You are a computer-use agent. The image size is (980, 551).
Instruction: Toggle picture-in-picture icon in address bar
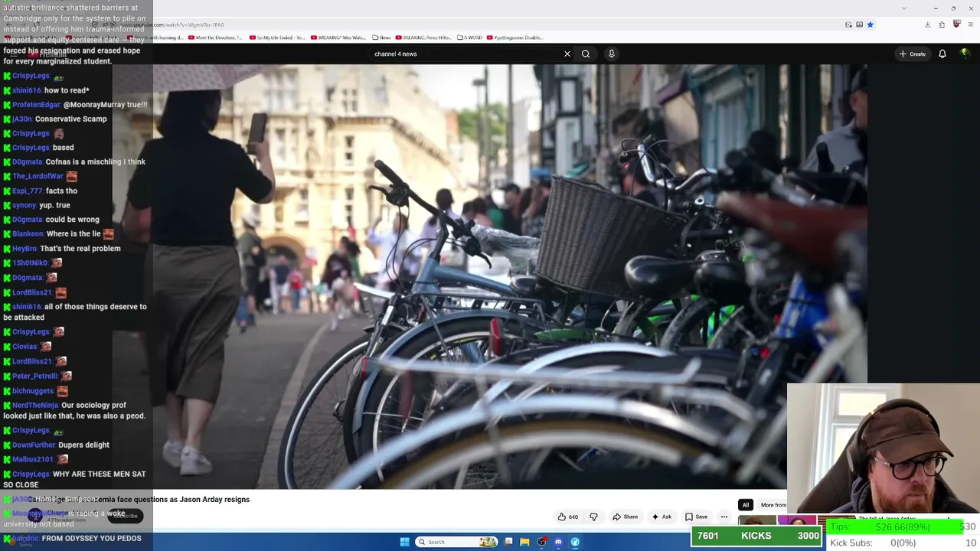[848, 24]
